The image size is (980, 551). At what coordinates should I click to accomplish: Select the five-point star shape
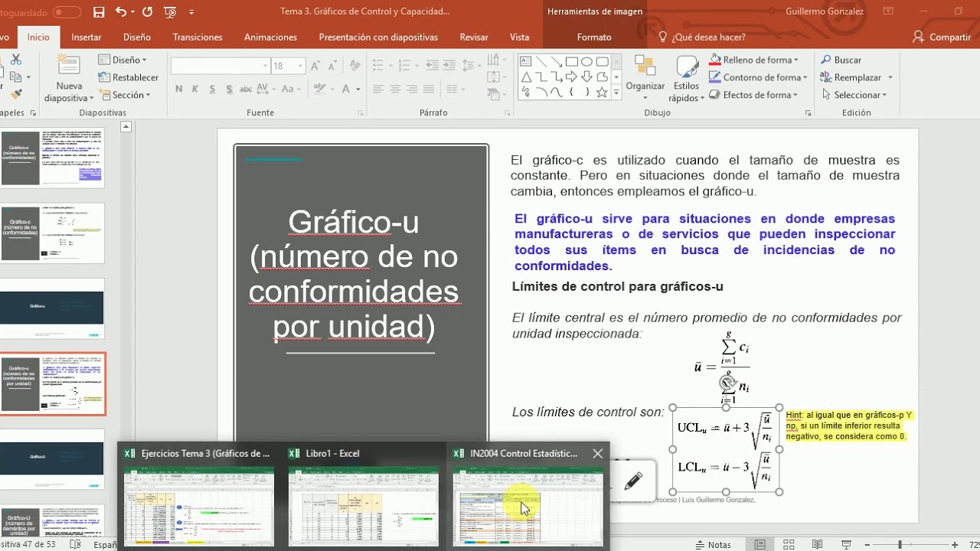click(602, 92)
